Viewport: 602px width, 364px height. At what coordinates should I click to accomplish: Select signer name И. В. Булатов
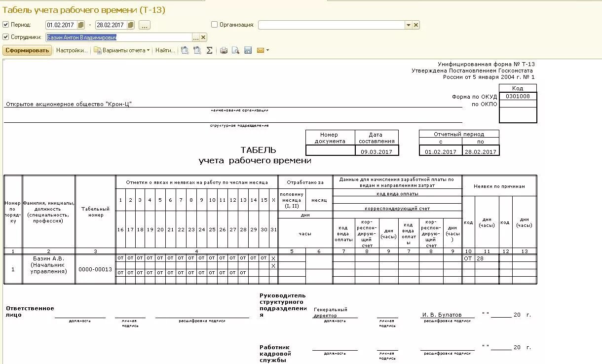442,315
